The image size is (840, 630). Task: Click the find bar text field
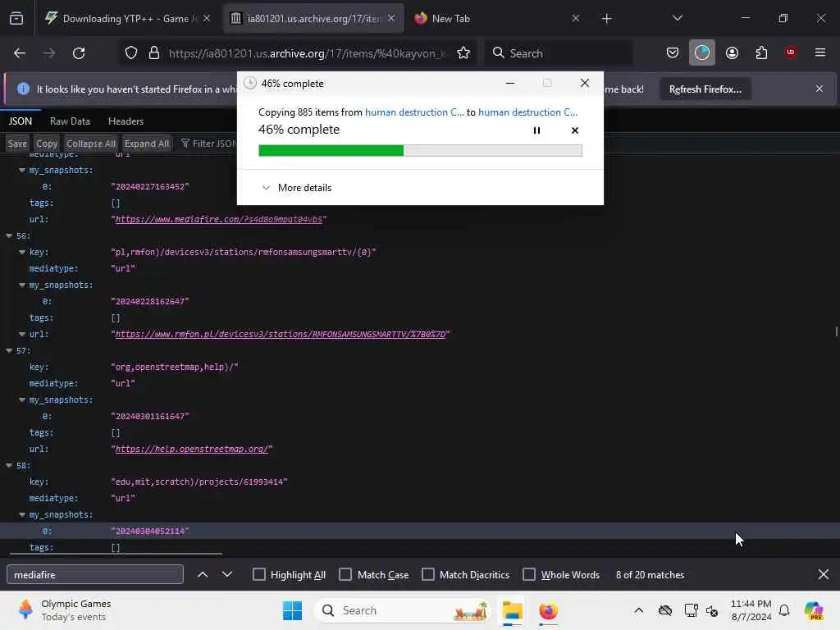(x=95, y=574)
